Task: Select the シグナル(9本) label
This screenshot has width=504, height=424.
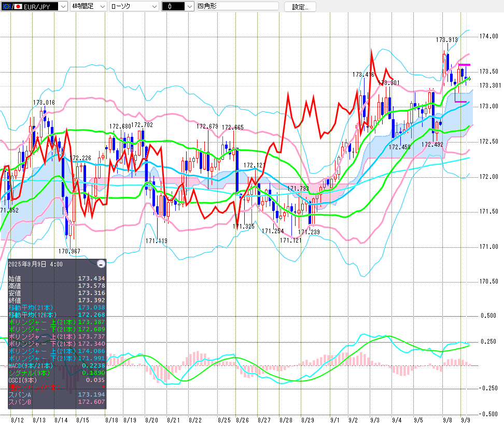Action: [x=29, y=373]
